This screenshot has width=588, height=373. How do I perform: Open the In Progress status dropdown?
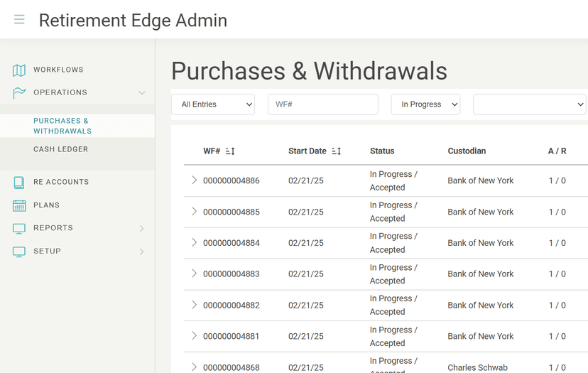[425, 104]
